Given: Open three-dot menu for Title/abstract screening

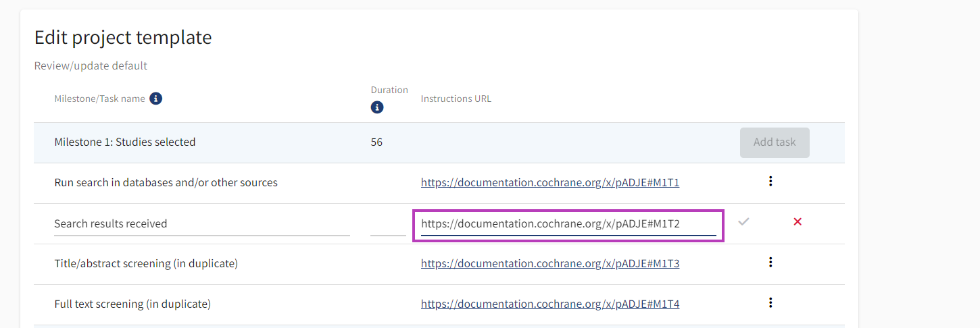Looking at the screenshot, I should click(770, 263).
